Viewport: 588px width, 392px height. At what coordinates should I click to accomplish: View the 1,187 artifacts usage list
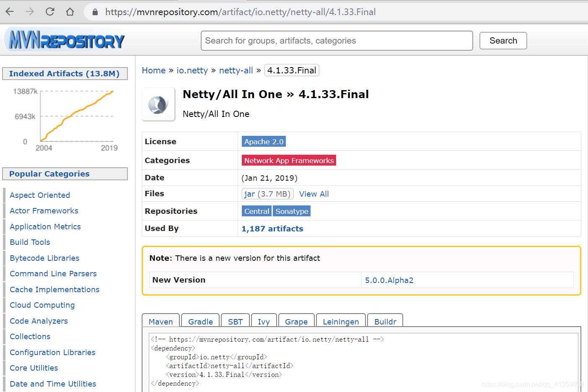(x=272, y=229)
